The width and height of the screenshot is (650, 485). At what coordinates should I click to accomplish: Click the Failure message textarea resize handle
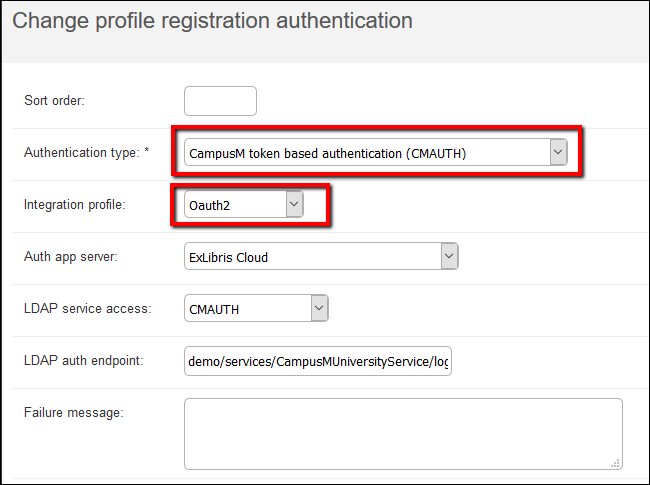tap(616, 463)
